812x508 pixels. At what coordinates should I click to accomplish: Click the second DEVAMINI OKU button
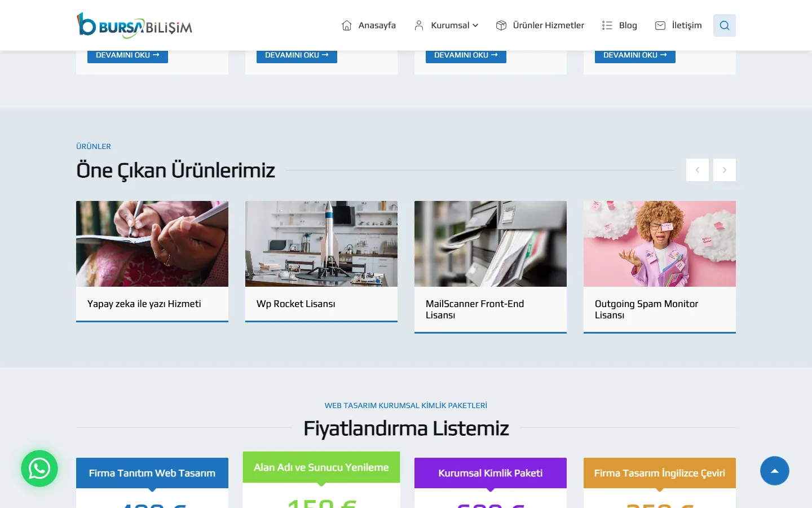[x=297, y=56]
